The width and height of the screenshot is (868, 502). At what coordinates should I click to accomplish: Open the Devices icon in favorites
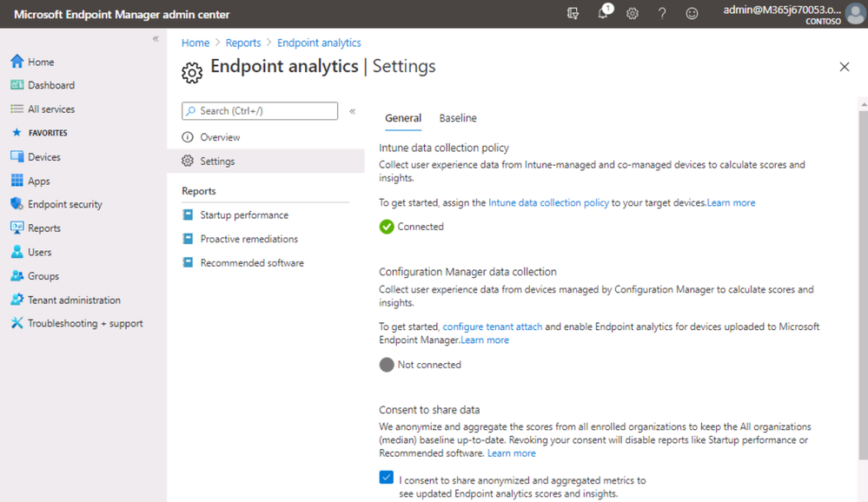point(17,156)
